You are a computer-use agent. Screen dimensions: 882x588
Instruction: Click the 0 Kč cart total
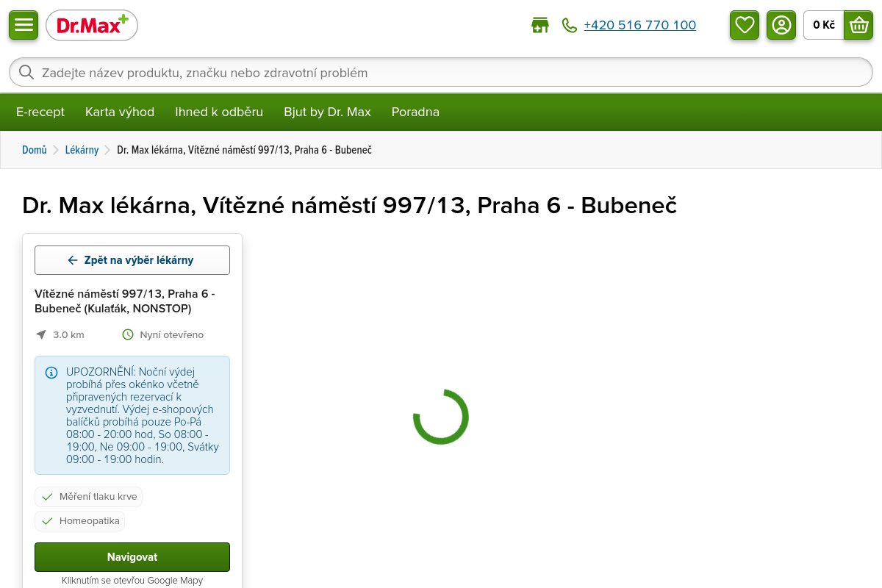[824, 25]
